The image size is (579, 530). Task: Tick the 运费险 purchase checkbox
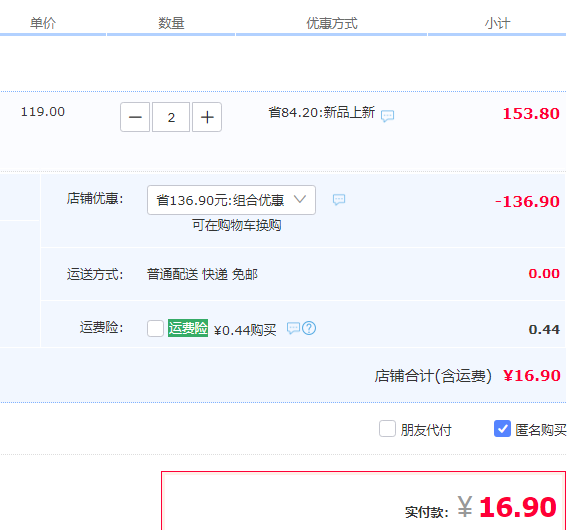[155, 328]
